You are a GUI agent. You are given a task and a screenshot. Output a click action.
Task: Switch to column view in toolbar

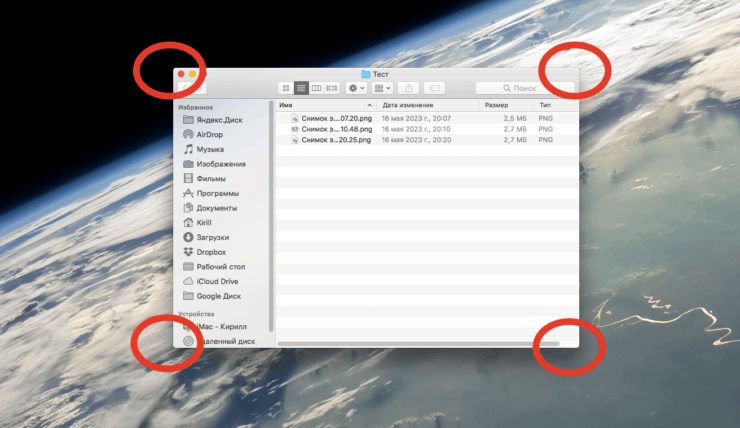click(x=317, y=88)
